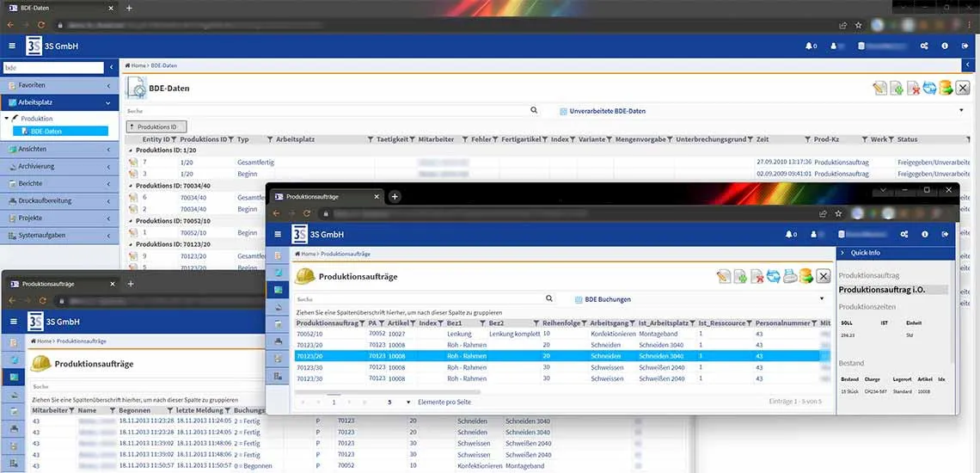The height and width of the screenshot is (473, 980).
Task: Click the add new record icon in Produktionsaufträge toolbar
Action: 740,276
